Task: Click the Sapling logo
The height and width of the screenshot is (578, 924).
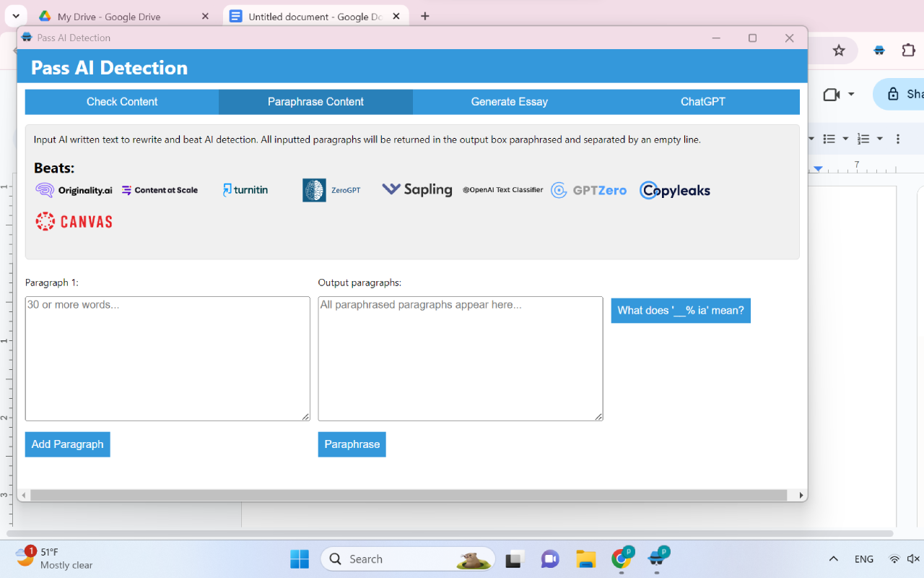Action: point(417,189)
